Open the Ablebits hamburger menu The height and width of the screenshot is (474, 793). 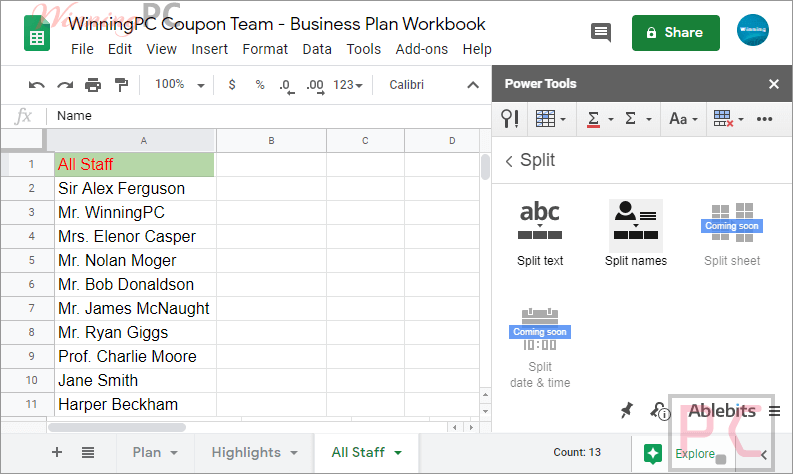[774, 411]
